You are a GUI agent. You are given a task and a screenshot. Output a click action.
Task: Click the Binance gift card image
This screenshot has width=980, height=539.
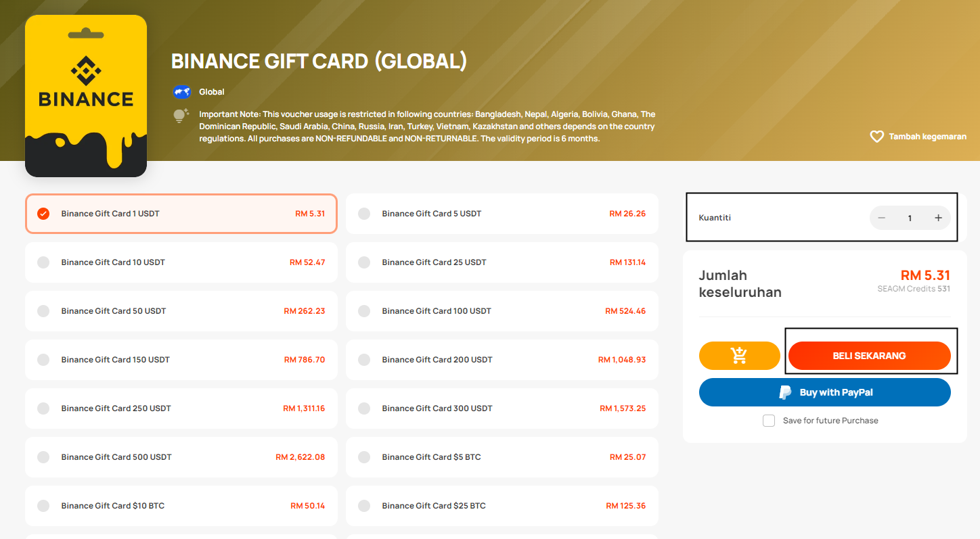86,96
